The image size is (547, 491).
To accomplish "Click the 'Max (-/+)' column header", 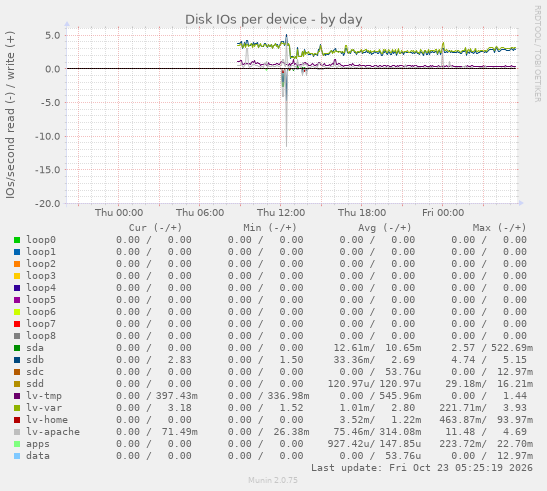I will tap(499, 228).
